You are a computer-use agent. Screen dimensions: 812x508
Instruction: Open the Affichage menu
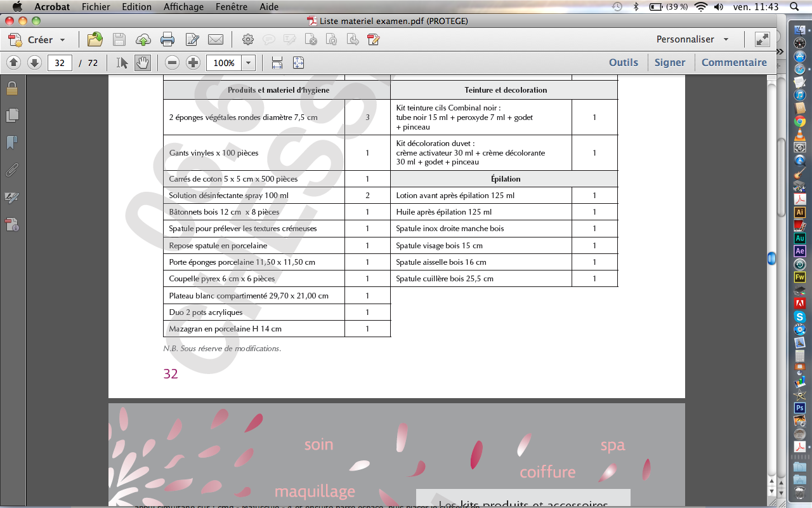[x=183, y=7]
